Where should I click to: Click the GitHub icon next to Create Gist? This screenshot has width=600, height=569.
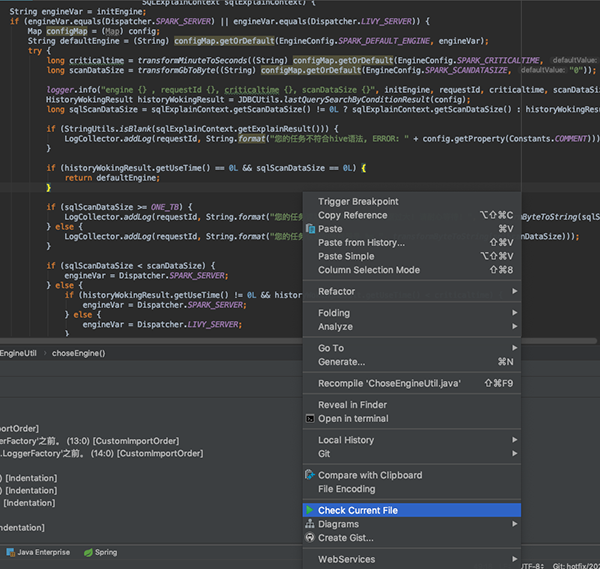(310, 538)
